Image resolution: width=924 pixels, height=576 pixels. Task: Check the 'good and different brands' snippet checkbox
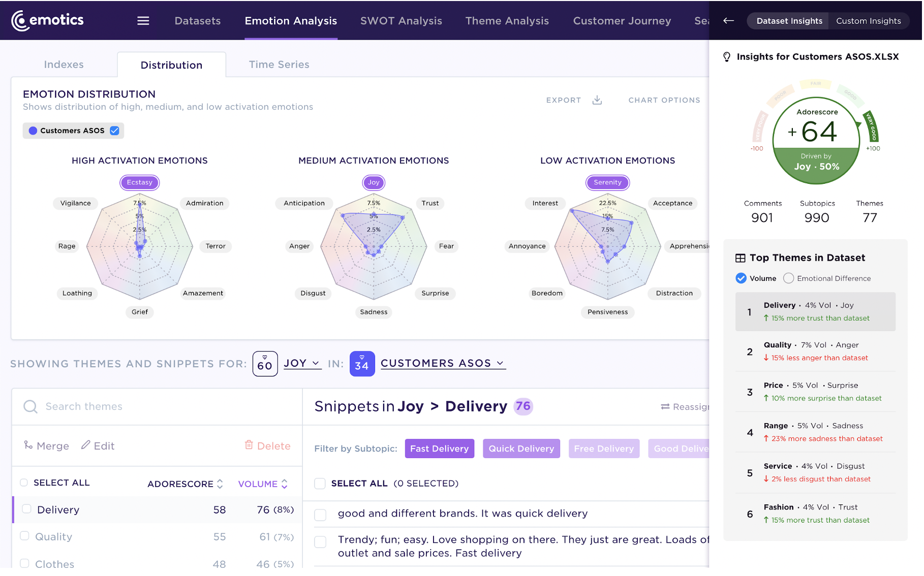click(x=320, y=515)
